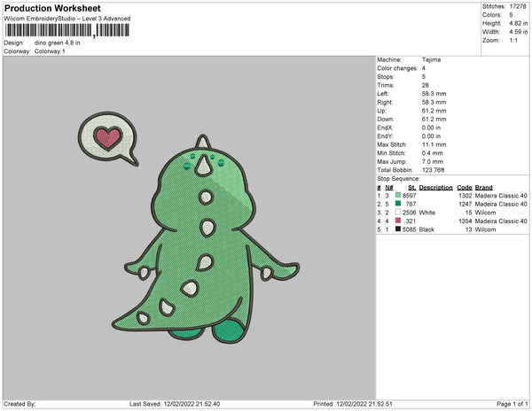Click the 'EndY:' label
532x411 pixels.
[385, 136]
